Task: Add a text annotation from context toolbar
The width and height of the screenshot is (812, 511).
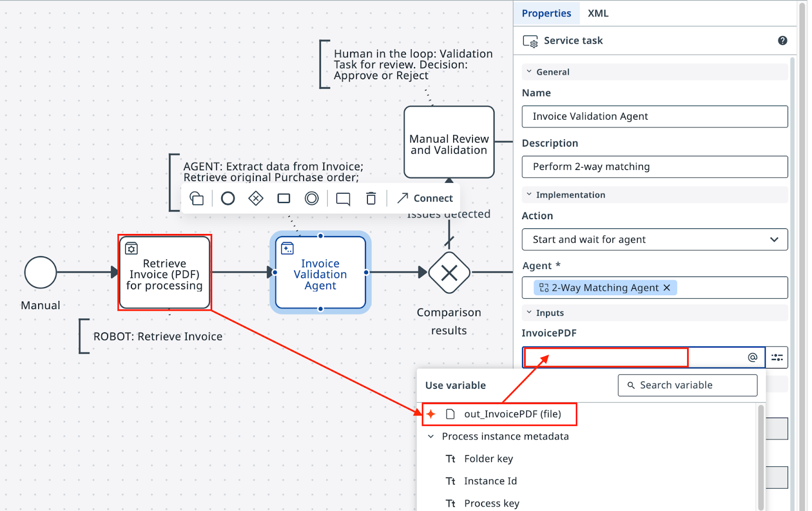Action: click(x=343, y=198)
